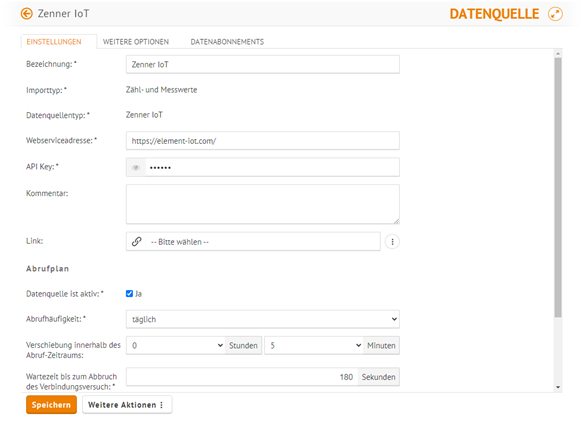Screen dimensions: 585x421
Task: Open the three-dot menu beside Link field
Action: point(392,242)
